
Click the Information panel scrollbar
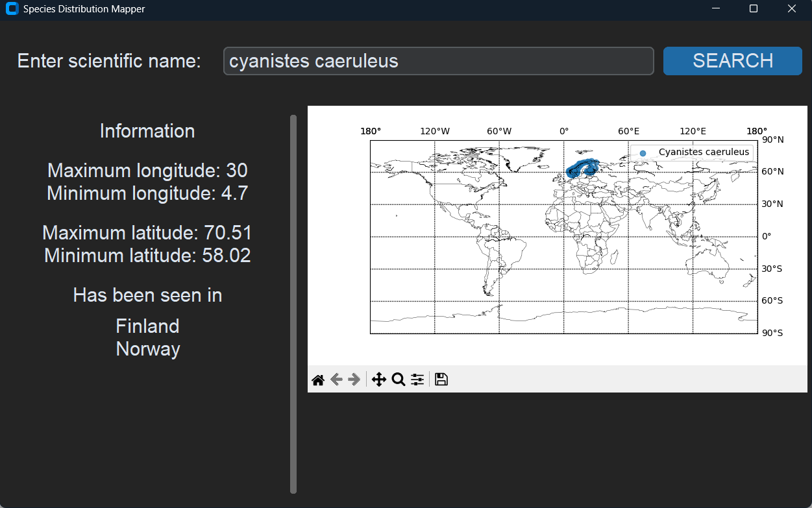(x=293, y=304)
